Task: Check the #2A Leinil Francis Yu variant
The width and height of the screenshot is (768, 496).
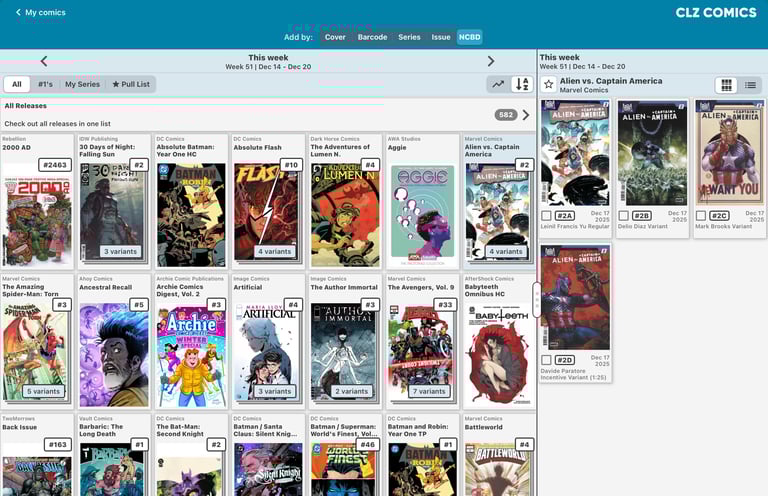Action: (x=546, y=215)
